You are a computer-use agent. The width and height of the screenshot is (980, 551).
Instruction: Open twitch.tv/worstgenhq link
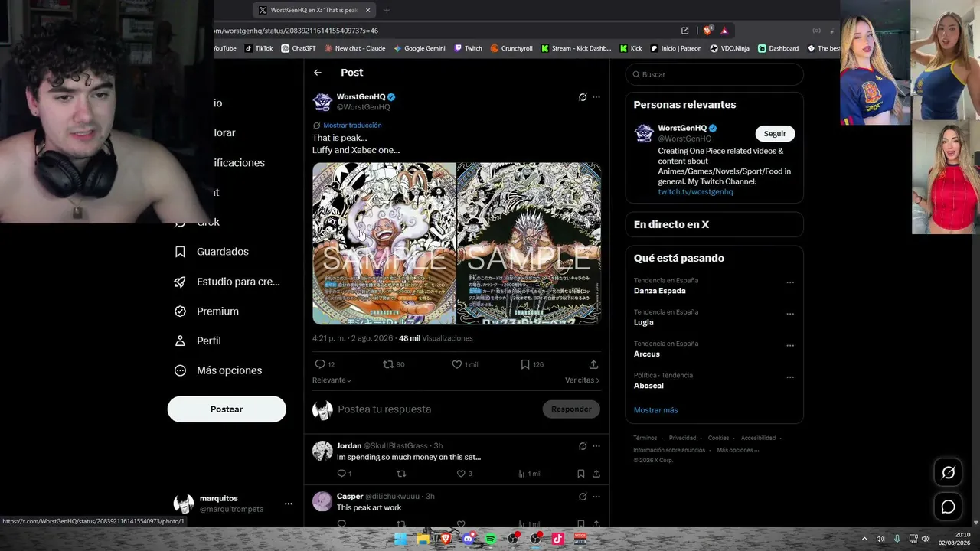coord(695,192)
